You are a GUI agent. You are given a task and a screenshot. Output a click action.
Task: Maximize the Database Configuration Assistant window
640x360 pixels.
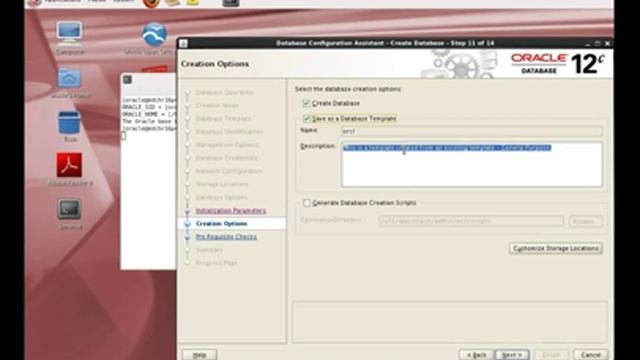[598, 43]
